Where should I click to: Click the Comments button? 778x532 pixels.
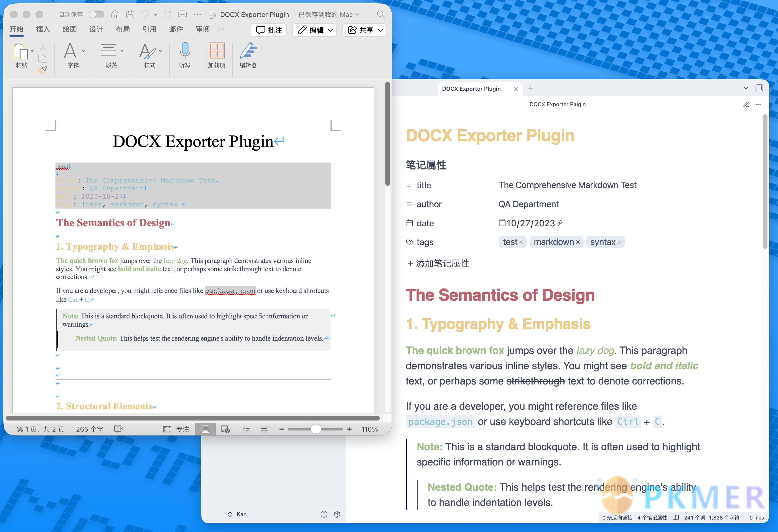269,30
